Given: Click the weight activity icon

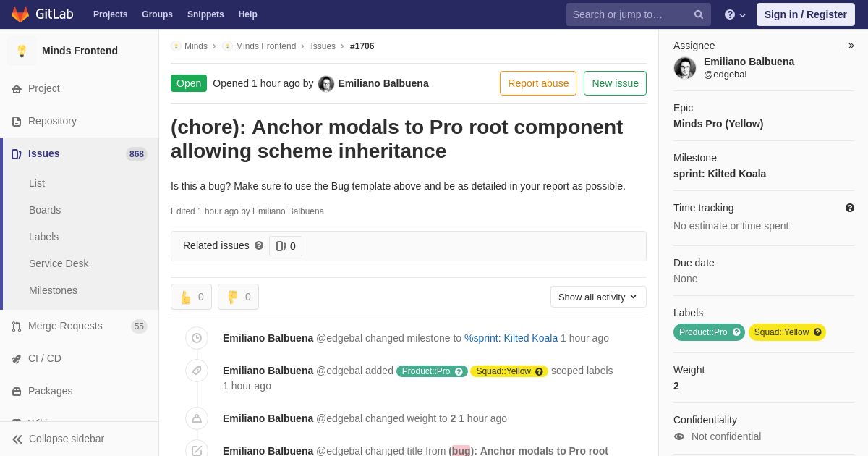Looking at the screenshot, I should click(x=197, y=418).
